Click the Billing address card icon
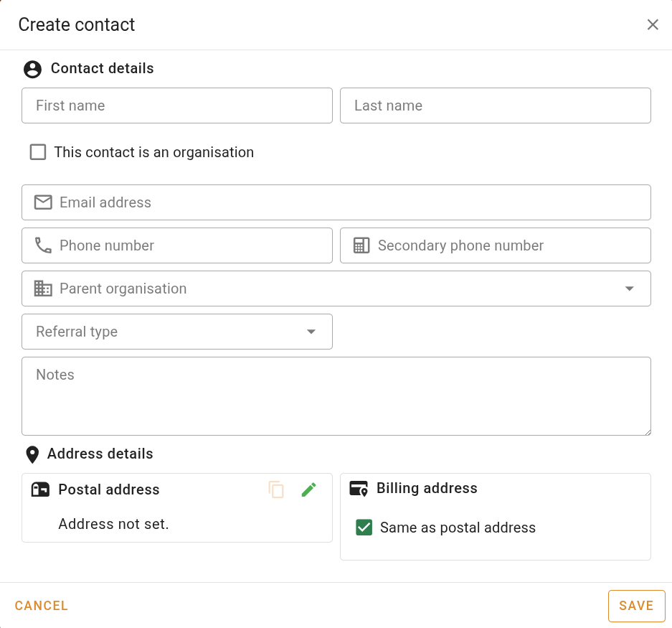Image resolution: width=672 pixels, height=628 pixels. point(359,489)
